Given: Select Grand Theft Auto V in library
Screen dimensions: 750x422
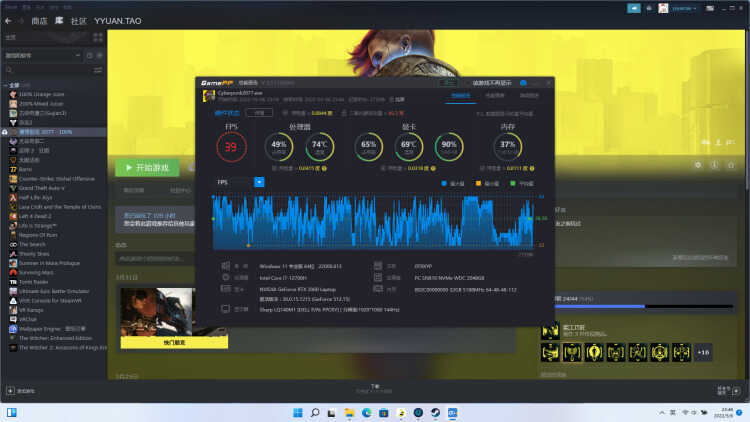Looking at the screenshot, I should click(x=42, y=188).
